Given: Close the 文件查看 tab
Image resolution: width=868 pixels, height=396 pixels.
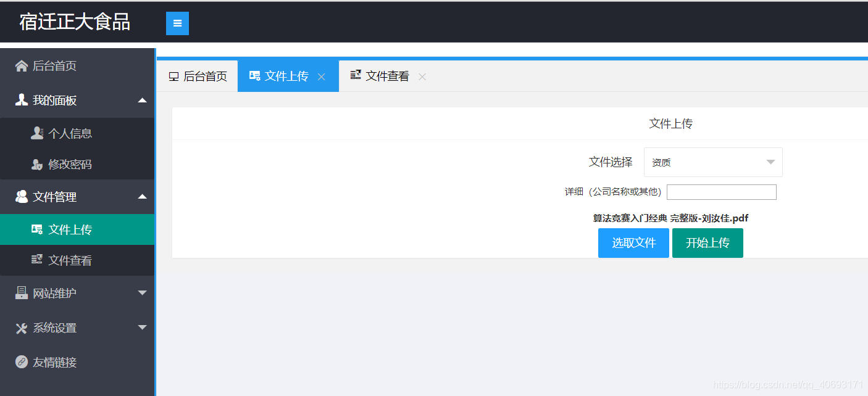Looking at the screenshot, I should (422, 76).
